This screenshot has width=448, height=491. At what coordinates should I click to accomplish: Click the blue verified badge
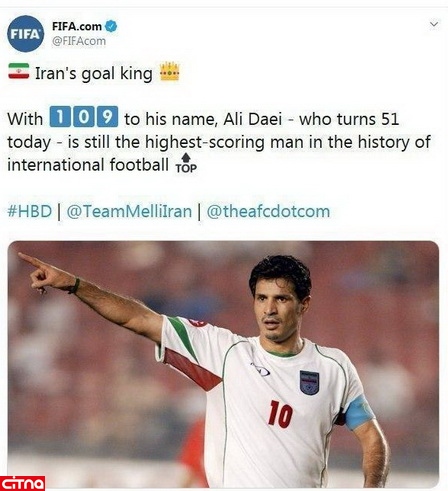point(111,26)
